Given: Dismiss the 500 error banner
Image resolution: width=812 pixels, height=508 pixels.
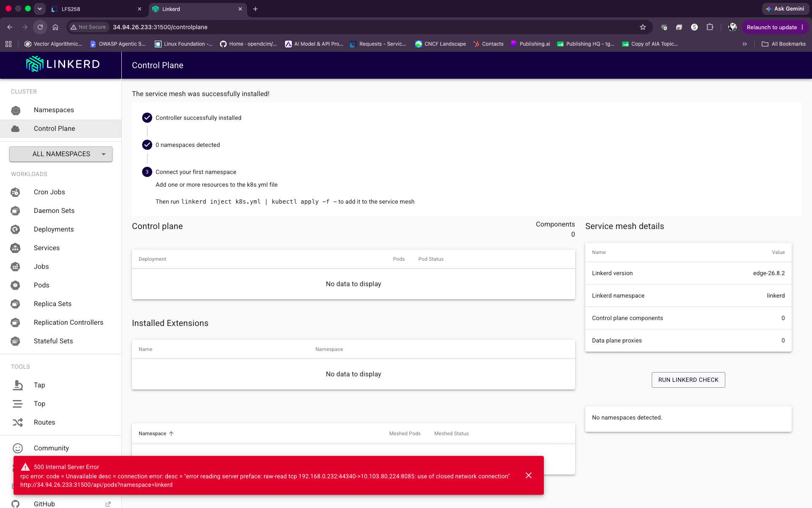Looking at the screenshot, I should tap(529, 475).
